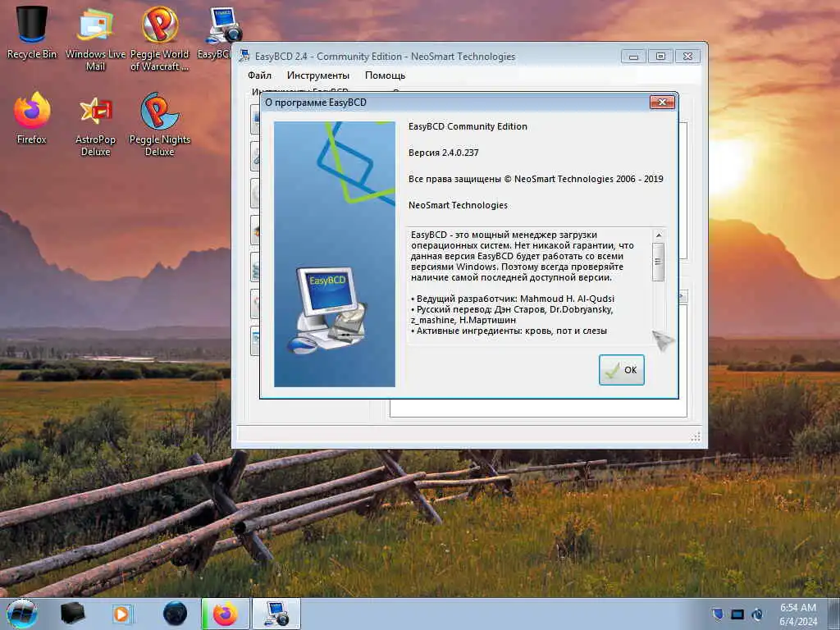Image resolution: width=840 pixels, height=630 pixels.
Task: Open Windows Live Mail desktop icon
Action: pyautogui.click(x=95, y=39)
